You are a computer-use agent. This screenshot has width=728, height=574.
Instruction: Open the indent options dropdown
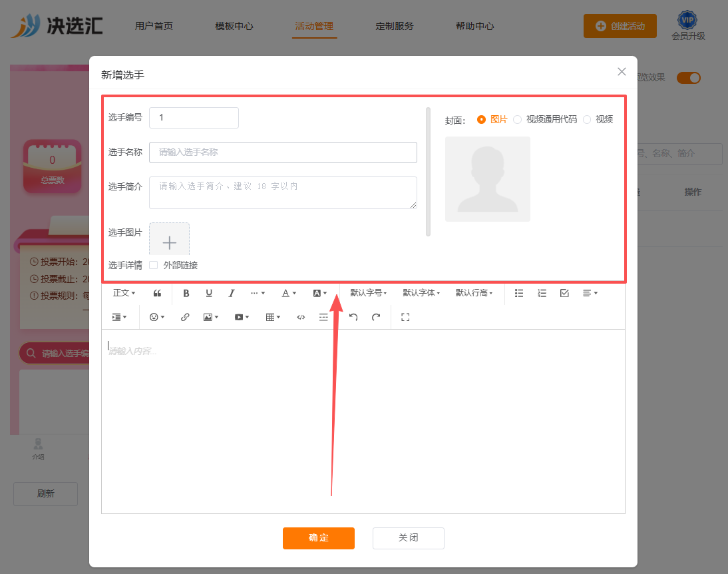click(119, 317)
